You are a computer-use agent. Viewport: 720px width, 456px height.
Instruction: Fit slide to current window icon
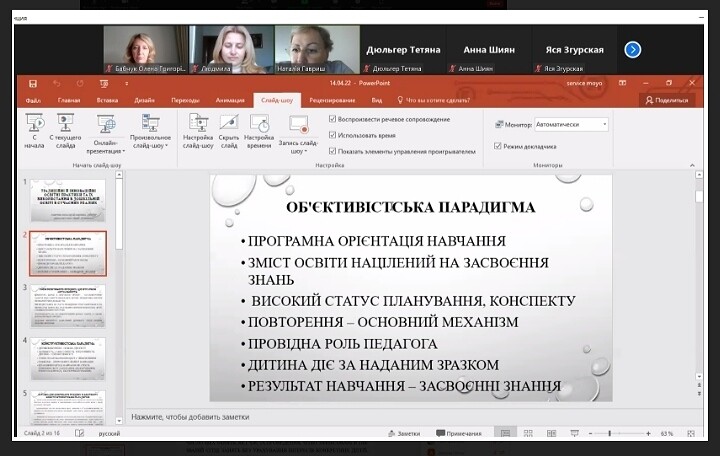691,433
